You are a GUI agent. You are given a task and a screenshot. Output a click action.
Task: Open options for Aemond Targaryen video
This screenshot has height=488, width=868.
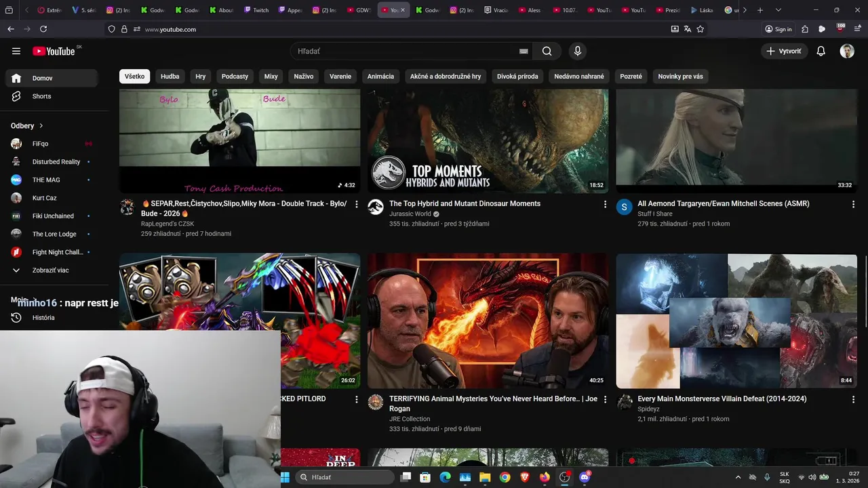pyautogui.click(x=853, y=204)
